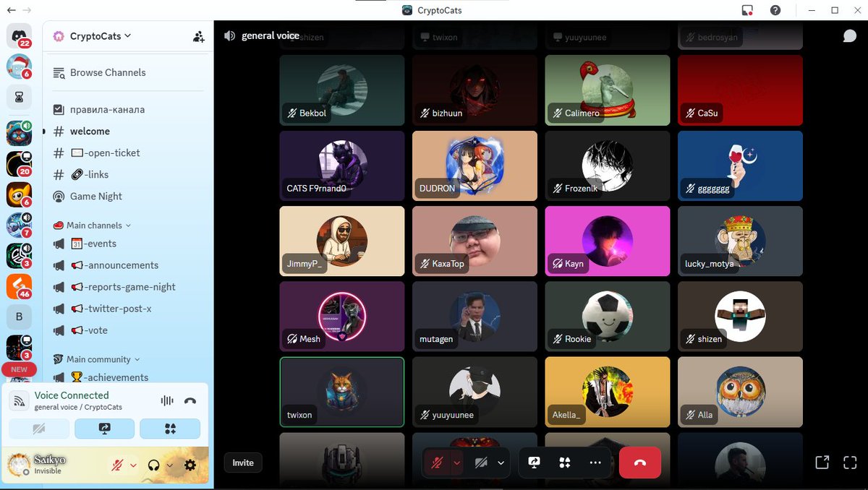Click the Invite button
Image resolution: width=868 pixels, height=490 pixels.
point(243,463)
